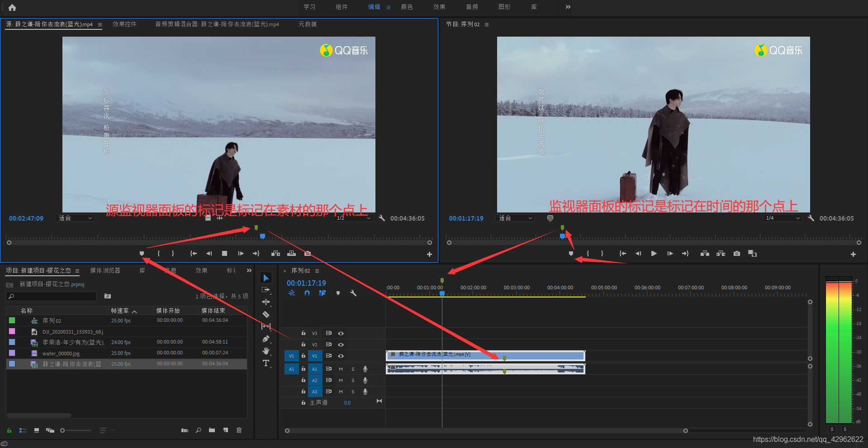Viewport: 868px width, 448px height.
Task: Add marker in Source monitor
Action: [142, 254]
